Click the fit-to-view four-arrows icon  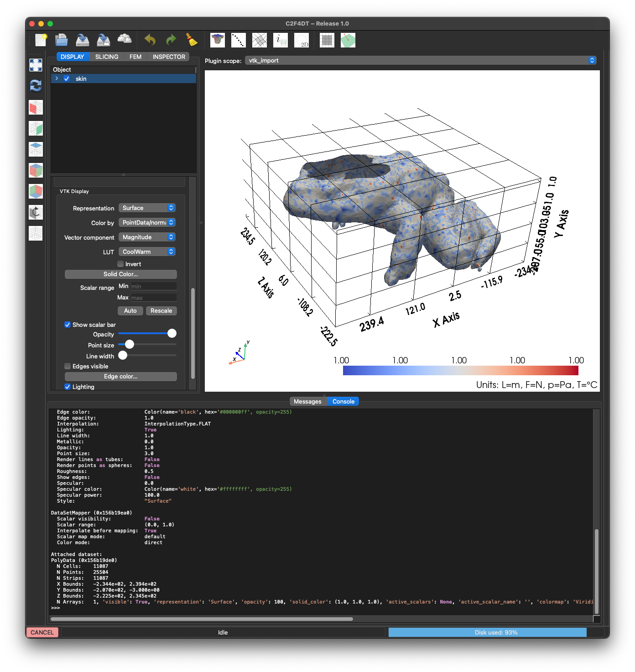click(36, 65)
